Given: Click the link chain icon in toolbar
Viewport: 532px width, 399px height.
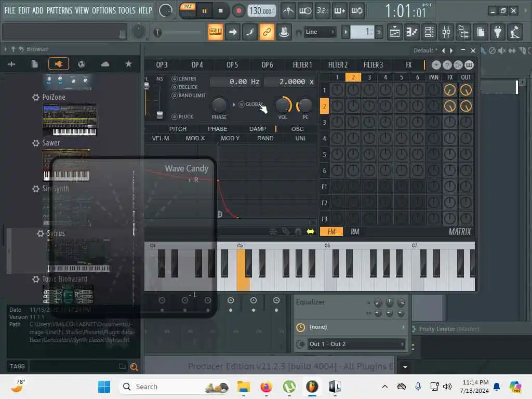Looking at the screenshot, I should pyautogui.click(x=267, y=32).
